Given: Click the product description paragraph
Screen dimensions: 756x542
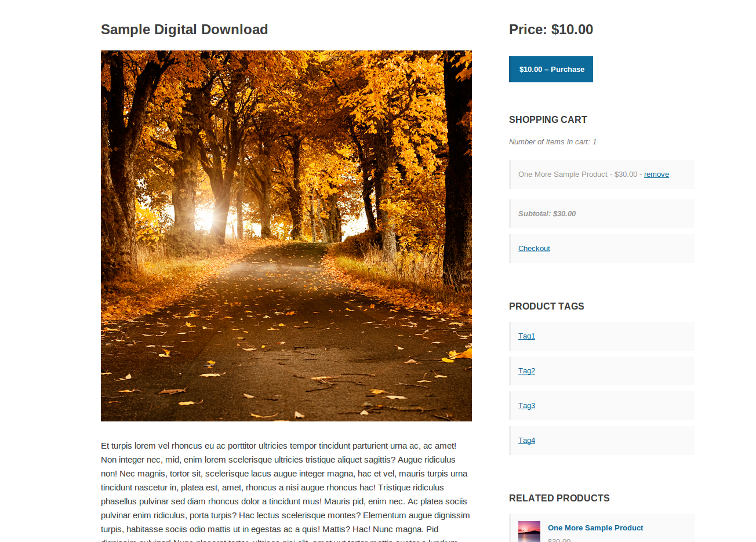Looking at the screenshot, I should [x=286, y=488].
